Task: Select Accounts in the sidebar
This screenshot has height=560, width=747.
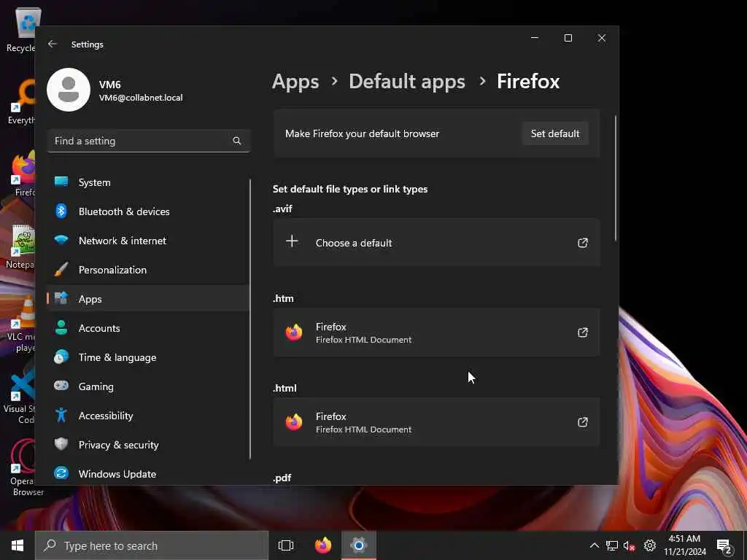Action: 148,327
